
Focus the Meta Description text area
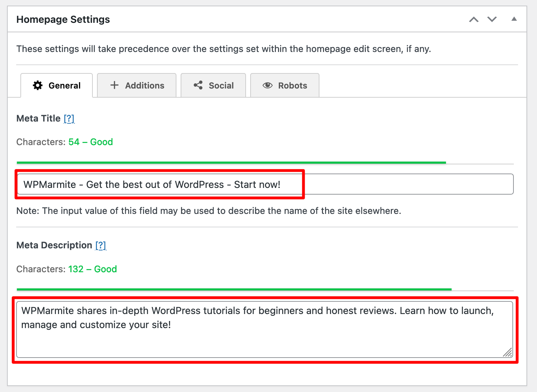coord(265,329)
